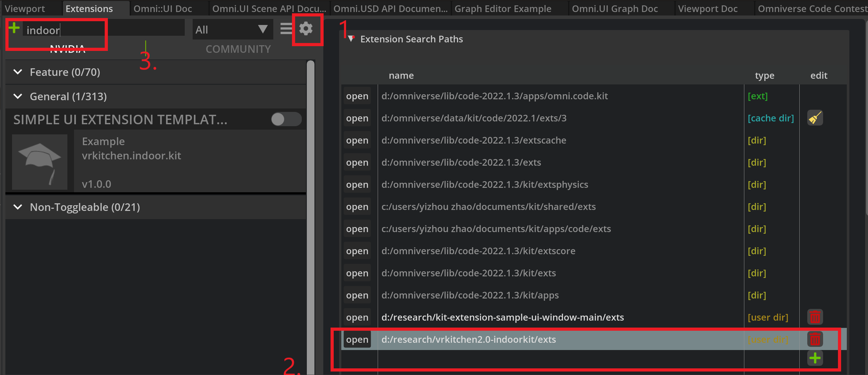Collapse the Non-Toggleable (0/21) section
868x375 pixels.
pos(17,207)
